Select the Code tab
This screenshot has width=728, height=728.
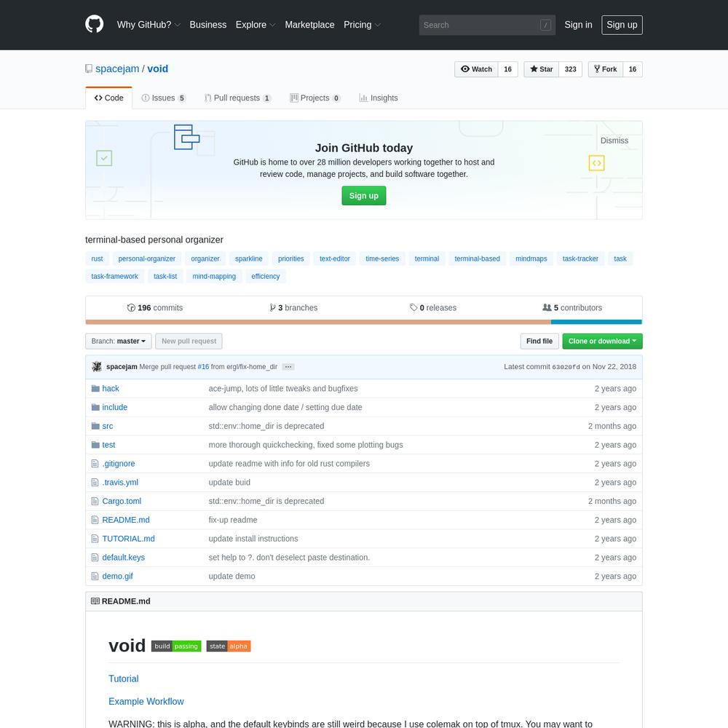[x=108, y=98]
